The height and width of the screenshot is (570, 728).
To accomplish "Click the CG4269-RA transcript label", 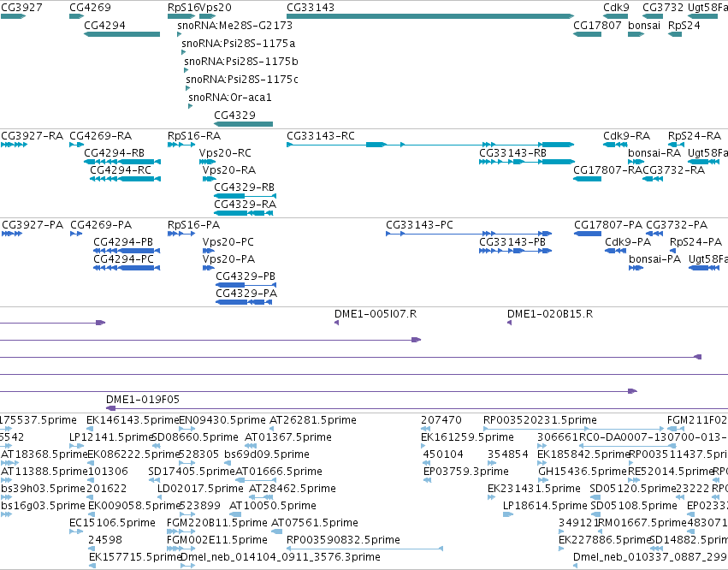I will point(100,136).
